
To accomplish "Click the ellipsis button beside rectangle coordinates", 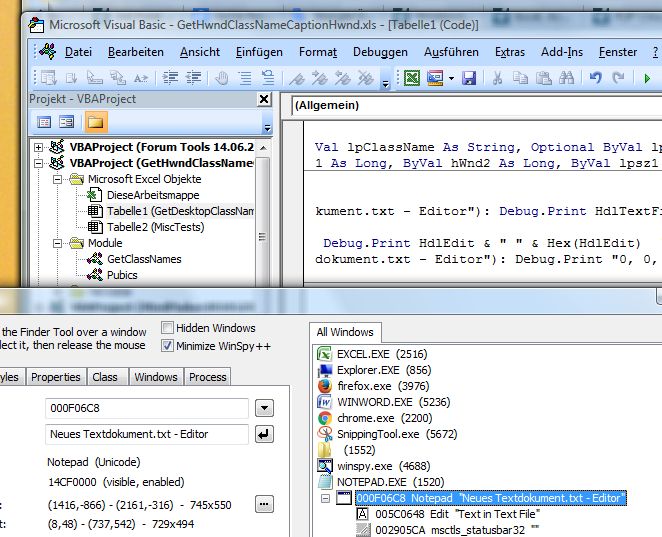I will click(264, 504).
